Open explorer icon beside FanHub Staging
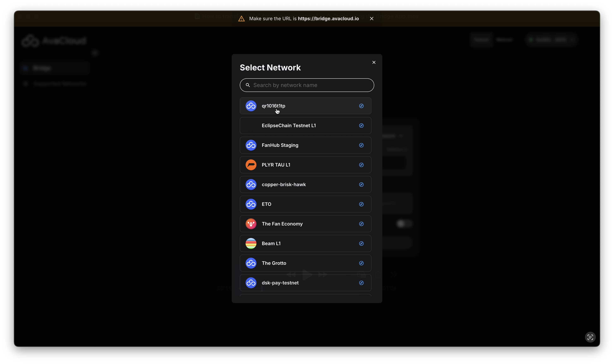Viewport: 614px width, 364px height. coord(361,145)
